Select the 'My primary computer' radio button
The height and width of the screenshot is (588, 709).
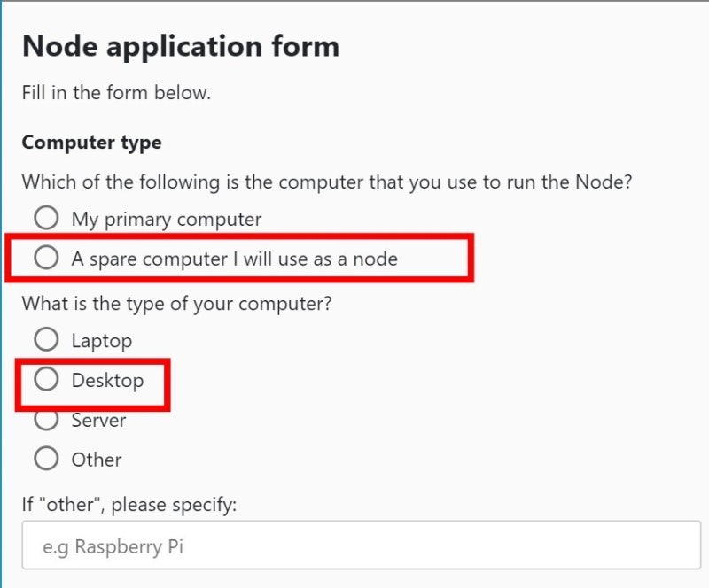click(x=46, y=218)
